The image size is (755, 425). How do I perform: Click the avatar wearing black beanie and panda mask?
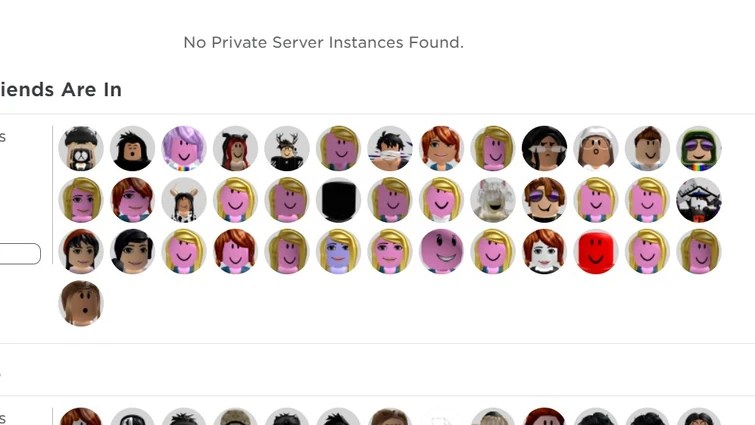(x=81, y=148)
